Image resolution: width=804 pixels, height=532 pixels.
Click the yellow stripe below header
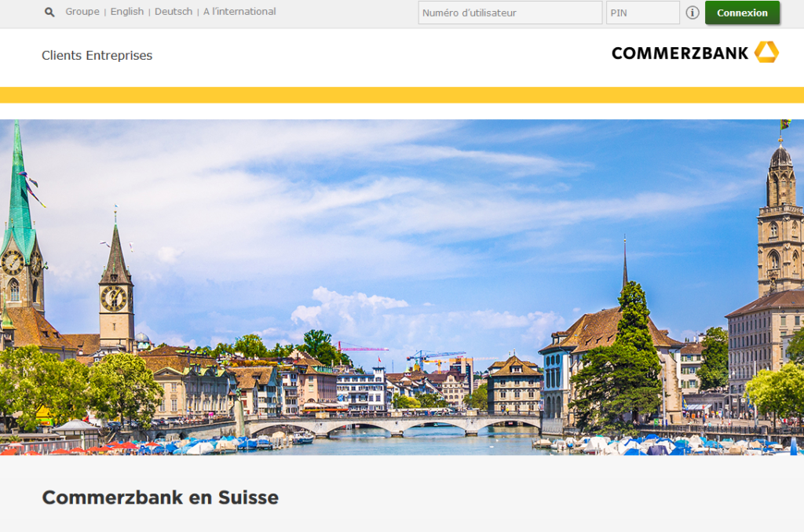pyautogui.click(x=402, y=95)
